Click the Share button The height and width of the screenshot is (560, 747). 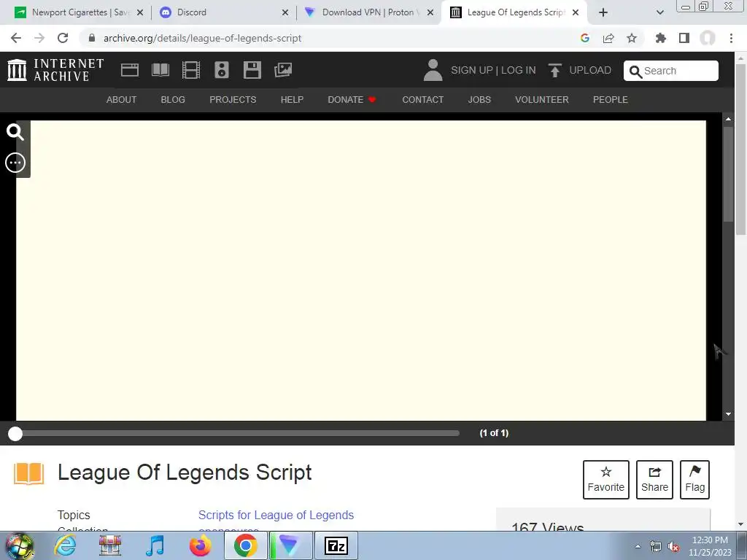[x=654, y=480]
